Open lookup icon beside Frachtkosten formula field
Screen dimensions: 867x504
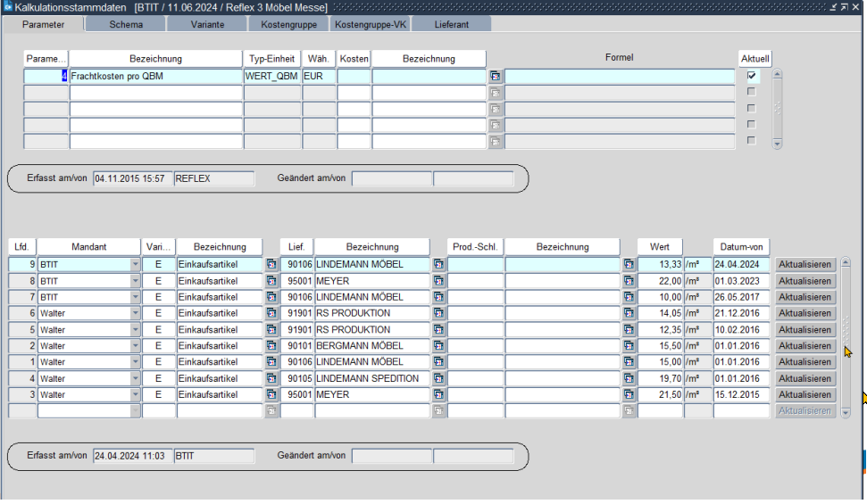[495, 77]
